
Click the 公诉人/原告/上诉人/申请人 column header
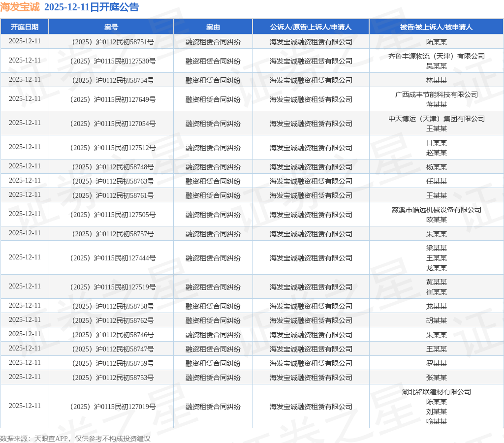tap(311, 27)
